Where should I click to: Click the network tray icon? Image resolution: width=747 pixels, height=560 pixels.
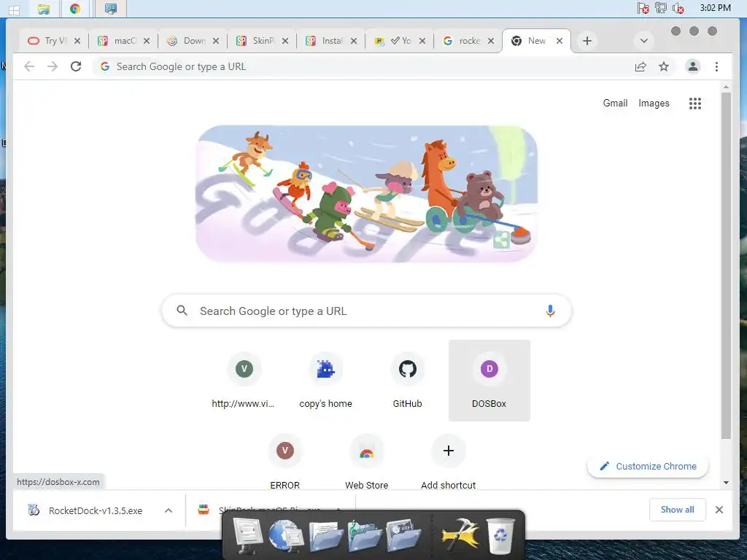pos(660,8)
